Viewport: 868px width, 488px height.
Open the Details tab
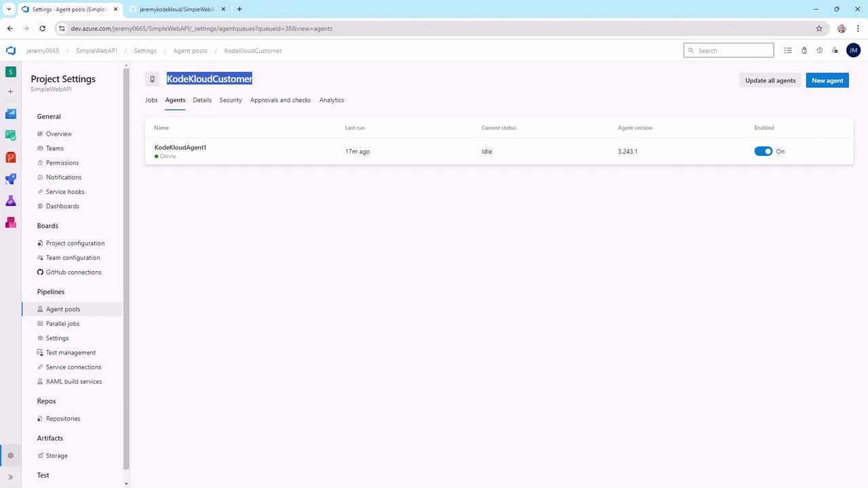click(202, 100)
